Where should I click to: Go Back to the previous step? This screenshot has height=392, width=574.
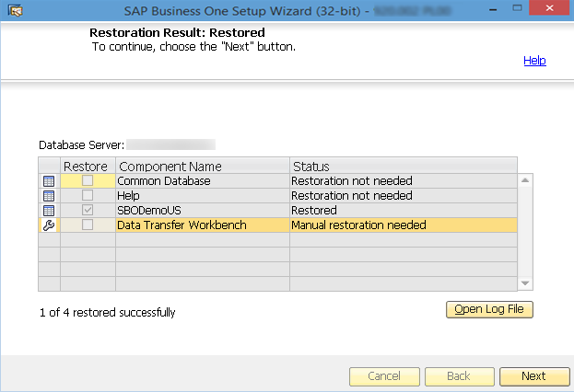coord(460,376)
